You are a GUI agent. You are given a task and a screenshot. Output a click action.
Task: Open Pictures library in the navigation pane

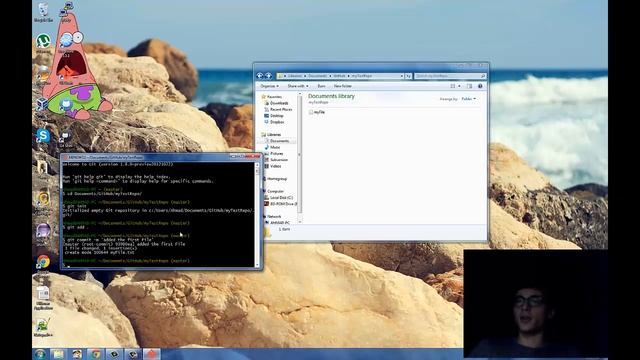274,153
